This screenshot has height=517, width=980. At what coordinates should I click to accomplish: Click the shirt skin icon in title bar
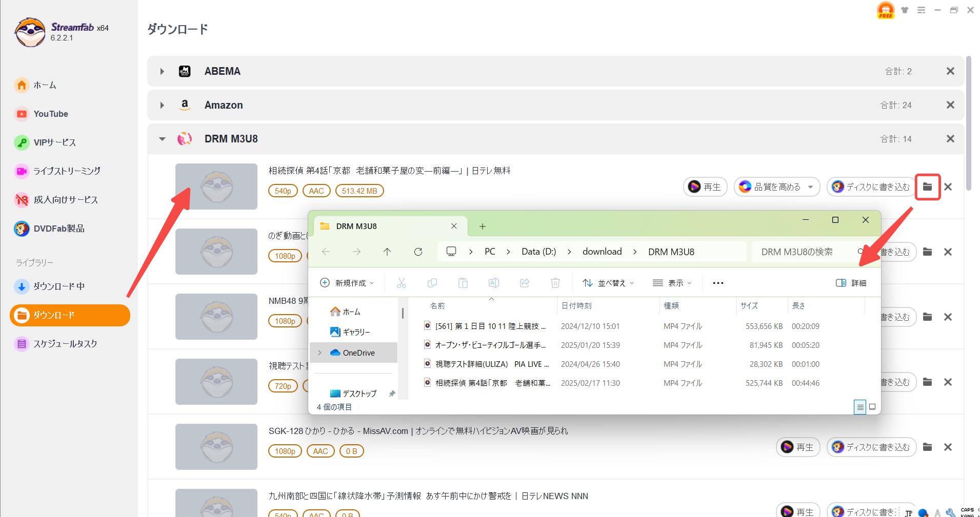pyautogui.click(x=905, y=10)
